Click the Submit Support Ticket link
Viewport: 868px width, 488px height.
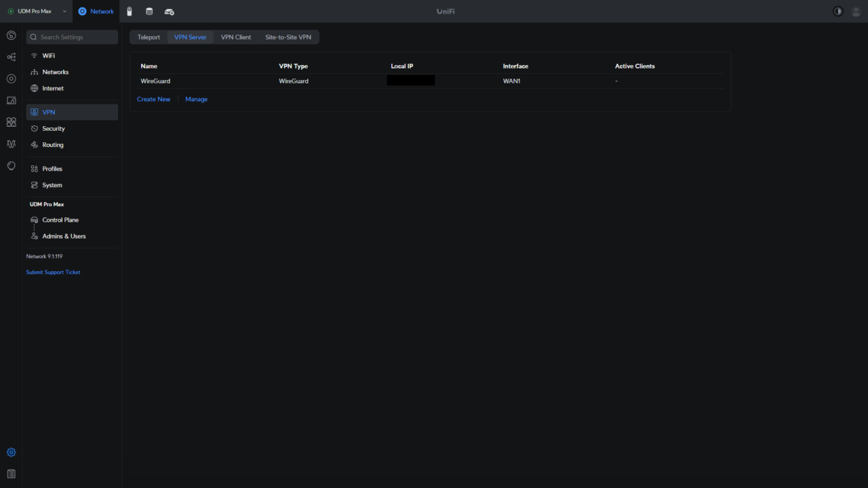(x=54, y=272)
